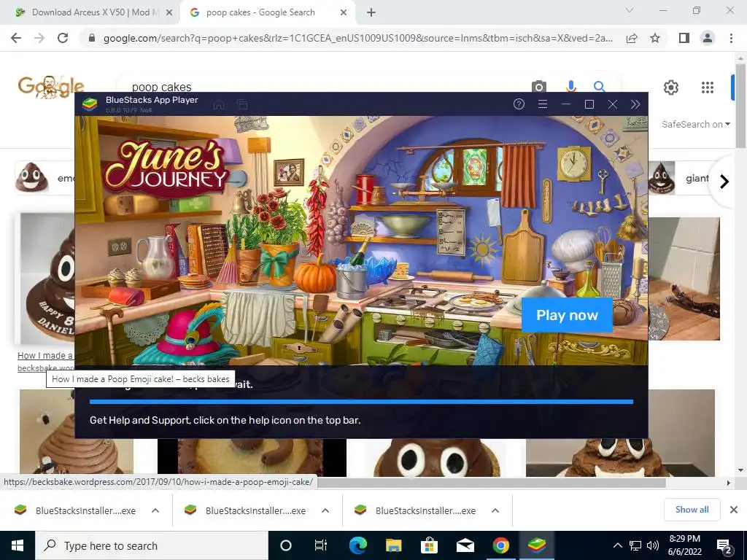Select the poop cakes Google Search tab

260,12
